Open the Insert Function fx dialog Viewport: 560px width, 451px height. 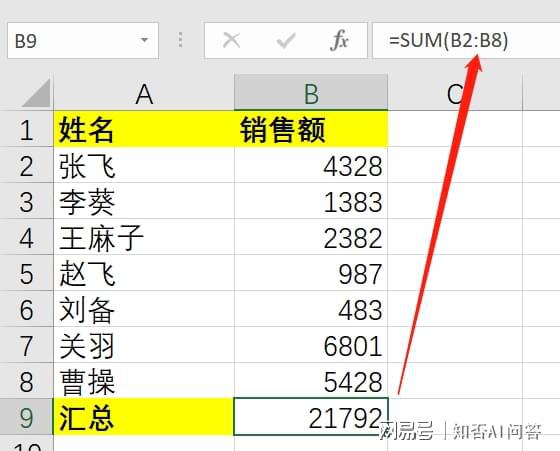339,40
